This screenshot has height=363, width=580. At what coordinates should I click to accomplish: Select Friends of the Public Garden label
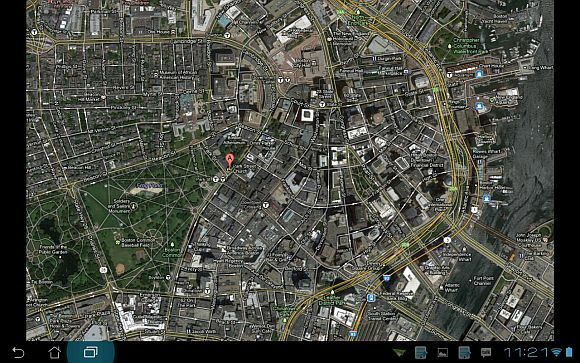point(53,249)
